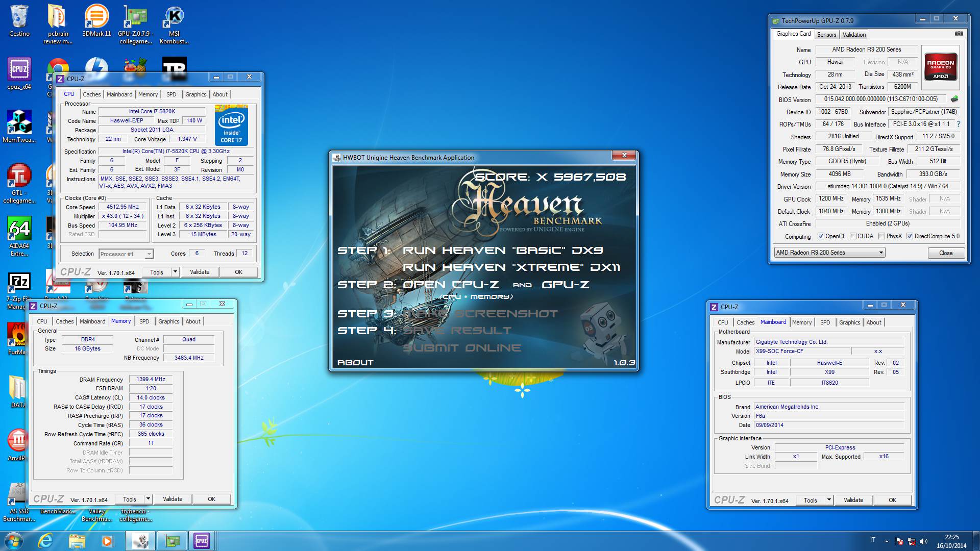
Task: Switch to SPD tab in Memory CPU-Z window
Action: click(x=144, y=321)
